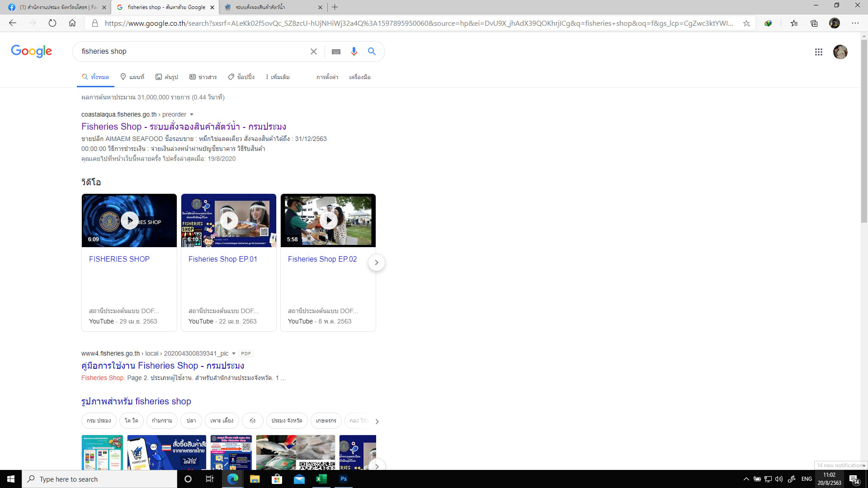The height and width of the screenshot is (488, 868).
Task: Click the page vertical scrollbar
Action: [x=864, y=131]
